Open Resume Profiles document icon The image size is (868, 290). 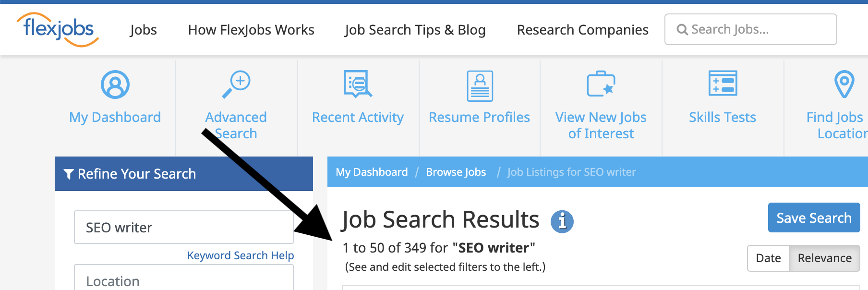[480, 86]
